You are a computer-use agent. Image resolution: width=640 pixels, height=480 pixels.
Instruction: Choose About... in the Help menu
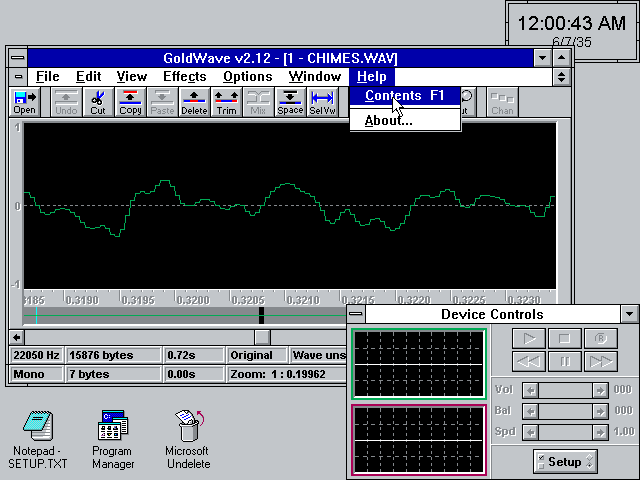tap(388, 121)
